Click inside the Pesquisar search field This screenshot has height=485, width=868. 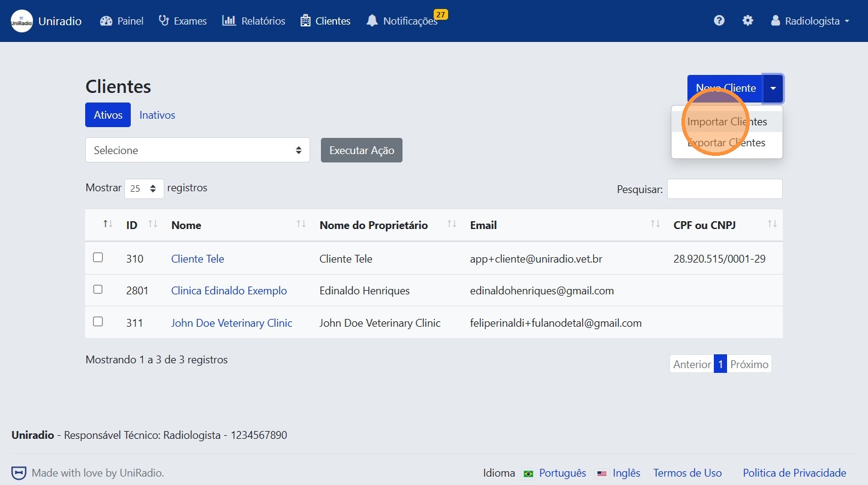[x=724, y=188]
